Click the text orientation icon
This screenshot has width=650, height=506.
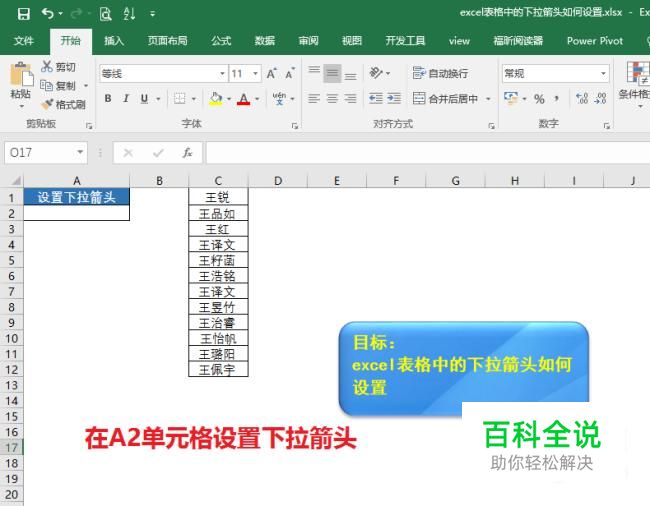[376, 73]
